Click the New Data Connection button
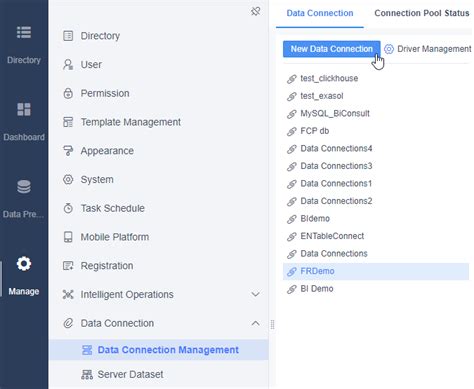The height and width of the screenshot is (389, 474). [332, 49]
